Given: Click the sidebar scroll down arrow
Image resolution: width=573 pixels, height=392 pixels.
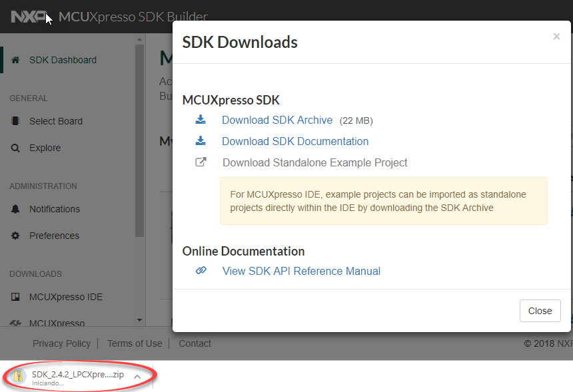Looking at the screenshot, I should click(140, 320).
